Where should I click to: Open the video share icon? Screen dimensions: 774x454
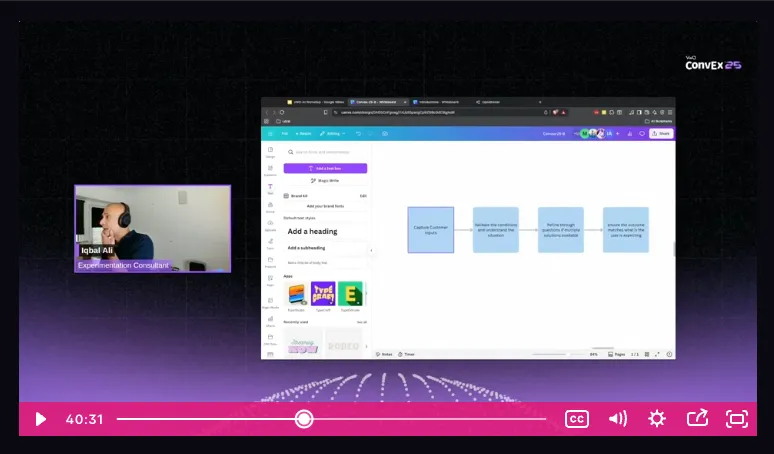[x=697, y=418]
